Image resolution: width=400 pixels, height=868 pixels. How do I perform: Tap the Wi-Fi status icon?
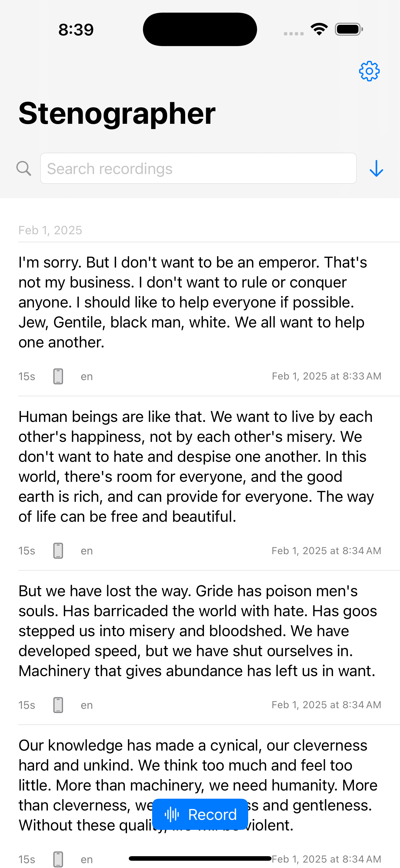click(319, 29)
